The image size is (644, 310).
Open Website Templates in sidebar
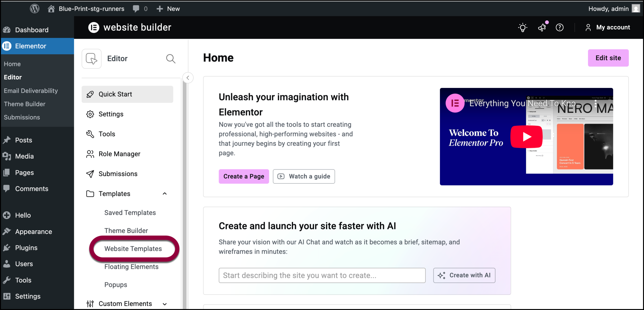[x=133, y=248]
